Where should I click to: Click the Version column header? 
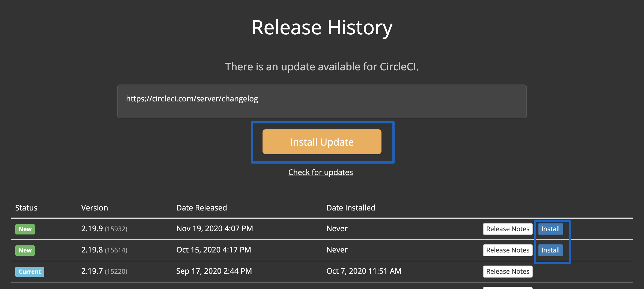(94, 208)
